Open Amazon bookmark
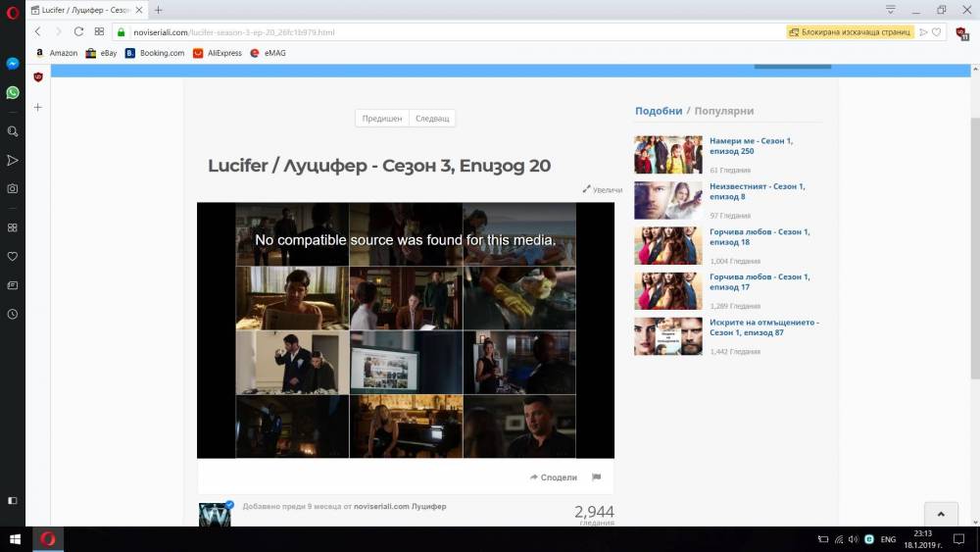This screenshot has width=980, height=552. (56, 53)
